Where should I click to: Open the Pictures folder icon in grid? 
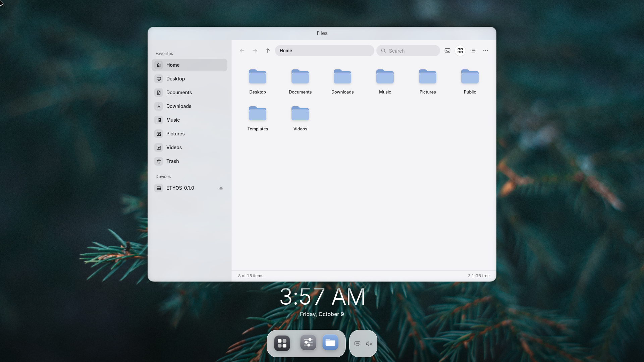point(428,77)
